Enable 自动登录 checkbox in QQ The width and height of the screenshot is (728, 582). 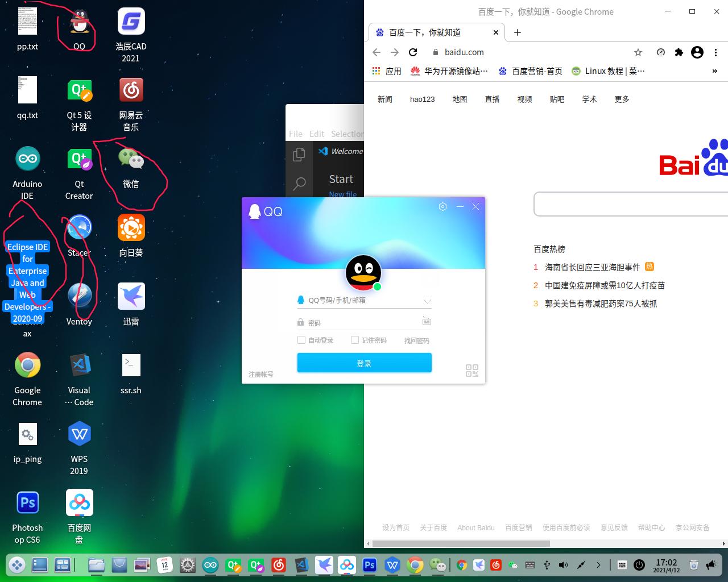click(301, 340)
